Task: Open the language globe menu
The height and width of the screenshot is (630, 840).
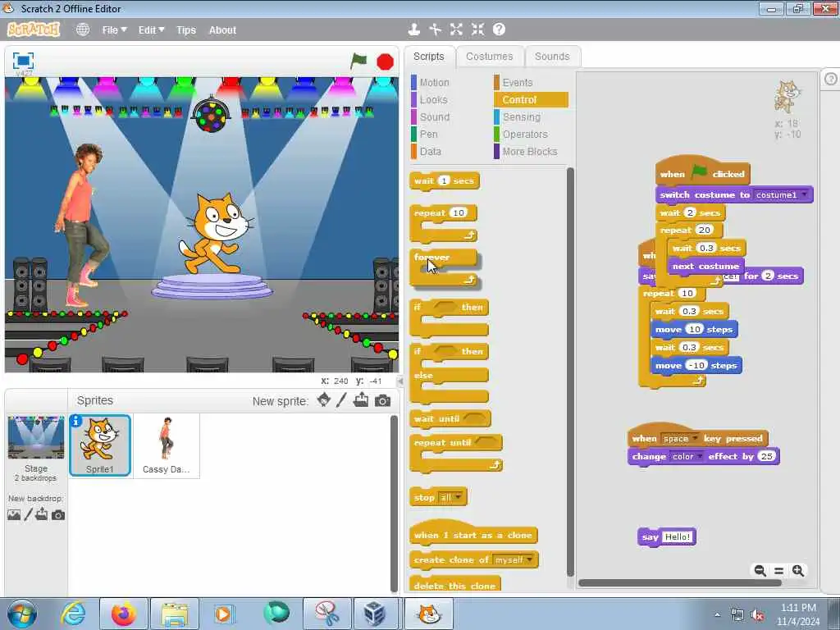Action: 83,30
